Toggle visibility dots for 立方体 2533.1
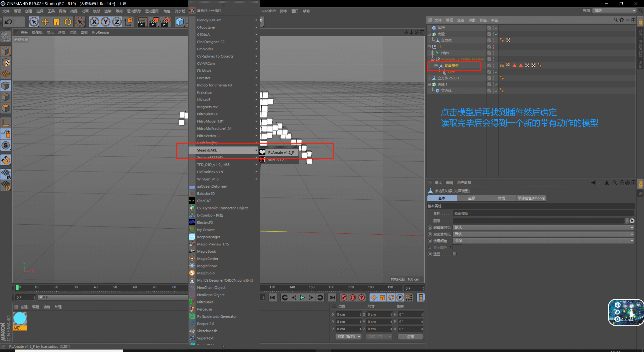Screen dimensions: 644x352 pyautogui.click(x=494, y=78)
